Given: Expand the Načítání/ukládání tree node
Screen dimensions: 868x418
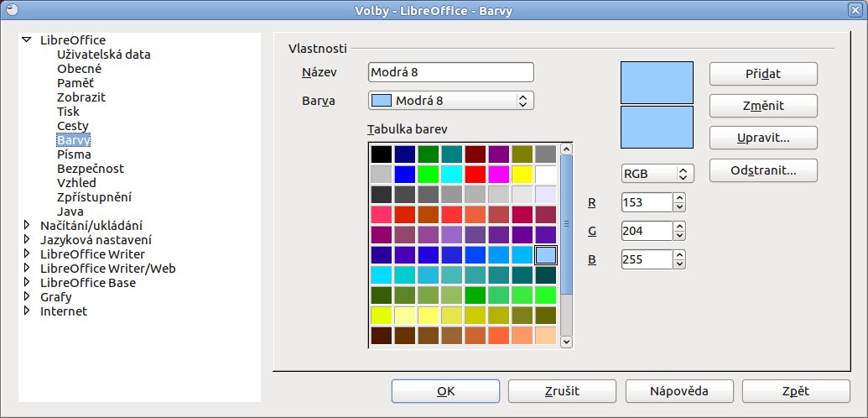Looking at the screenshot, I should (26, 226).
